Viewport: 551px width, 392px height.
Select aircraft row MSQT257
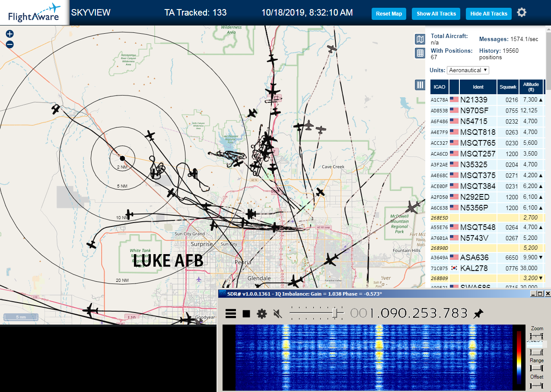pyautogui.click(x=487, y=154)
